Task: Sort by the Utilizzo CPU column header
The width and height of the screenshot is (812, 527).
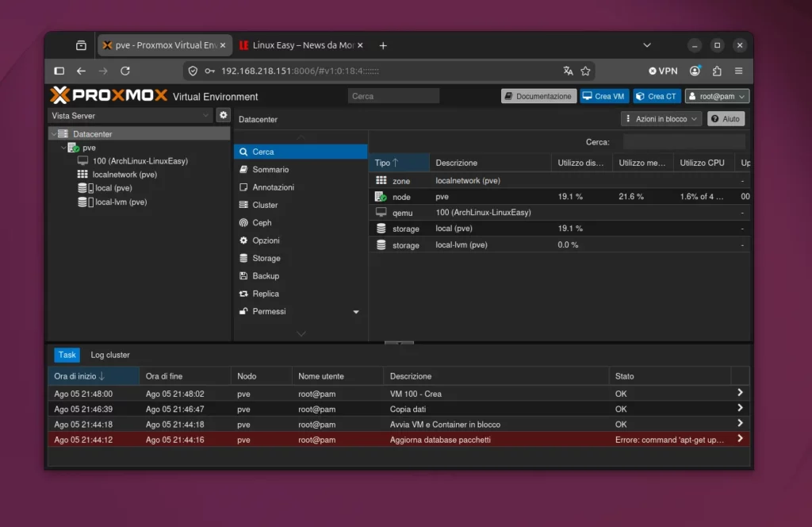Action: 703,163
